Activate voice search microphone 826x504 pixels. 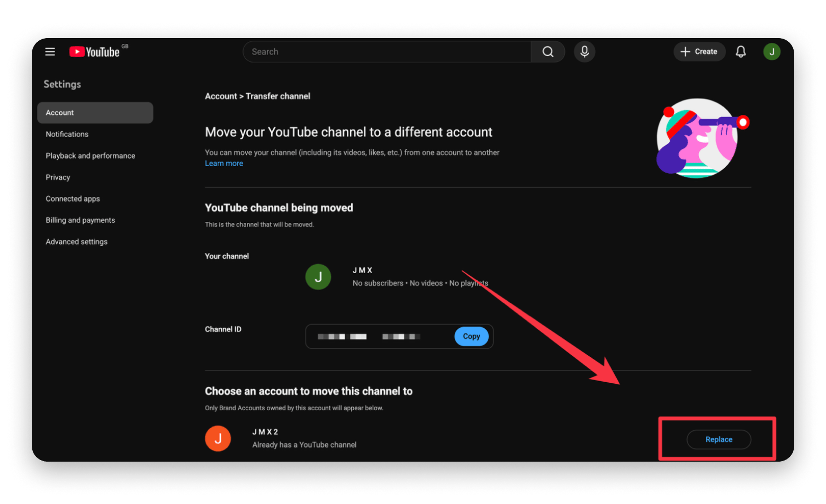point(585,52)
